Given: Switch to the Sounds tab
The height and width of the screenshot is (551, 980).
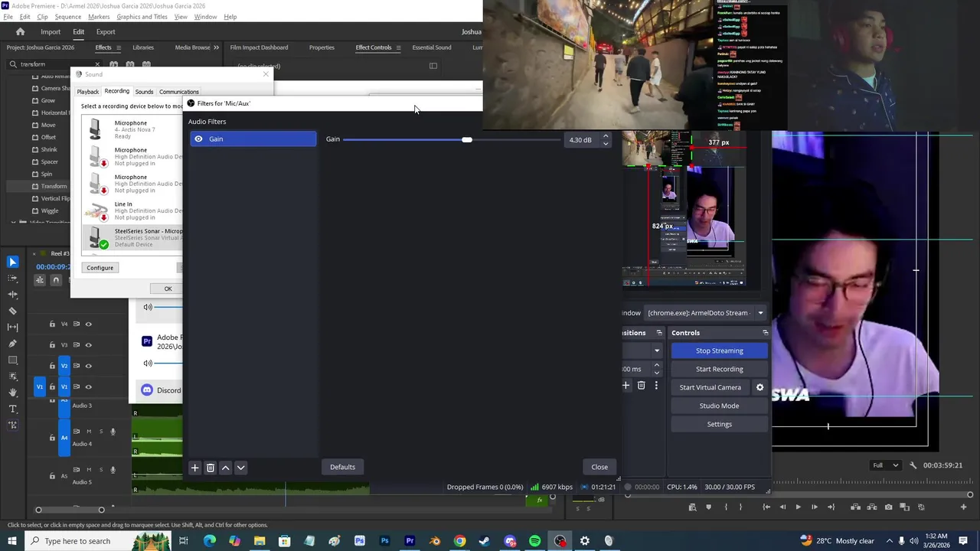Looking at the screenshot, I should point(144,92).
